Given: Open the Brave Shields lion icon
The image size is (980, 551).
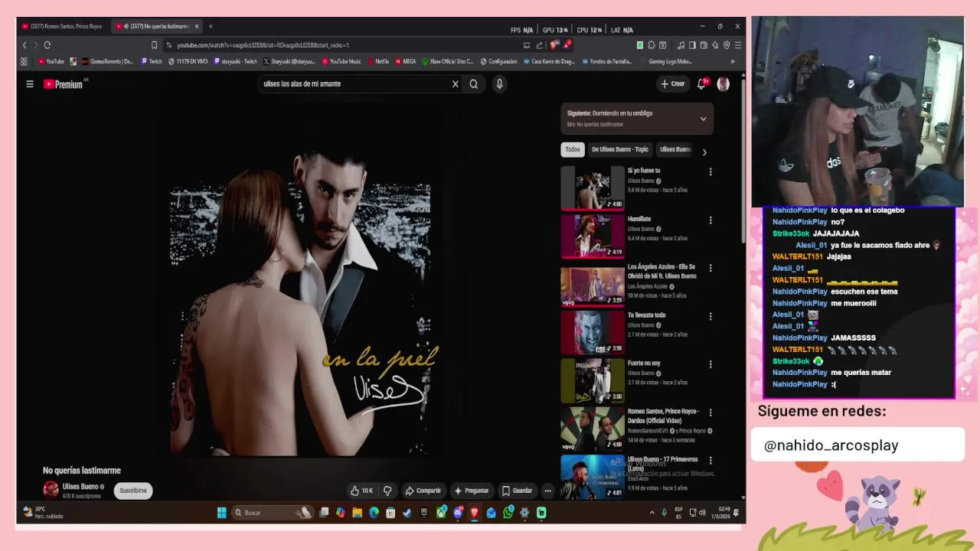Looking at the screenshot, I should pos(554,45).
